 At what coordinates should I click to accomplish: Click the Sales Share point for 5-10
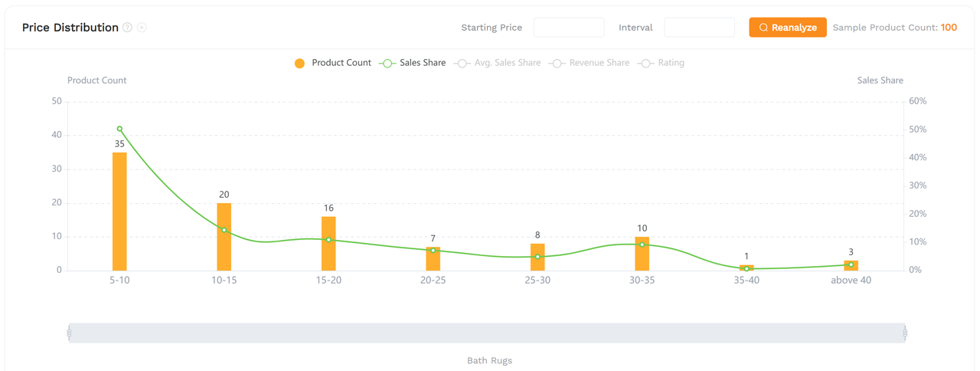pos(119,129)
